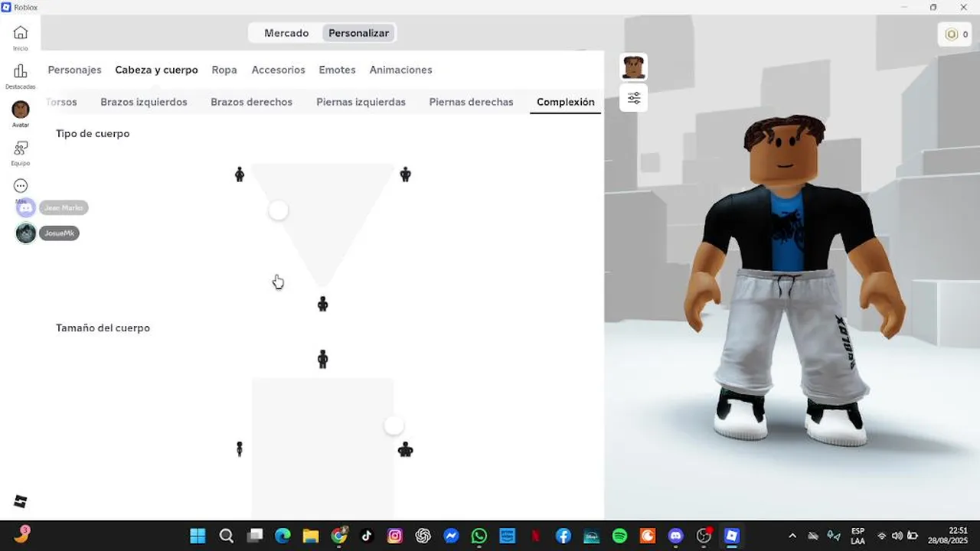Select the Brazos derechos subtab

tap(252, 102)
